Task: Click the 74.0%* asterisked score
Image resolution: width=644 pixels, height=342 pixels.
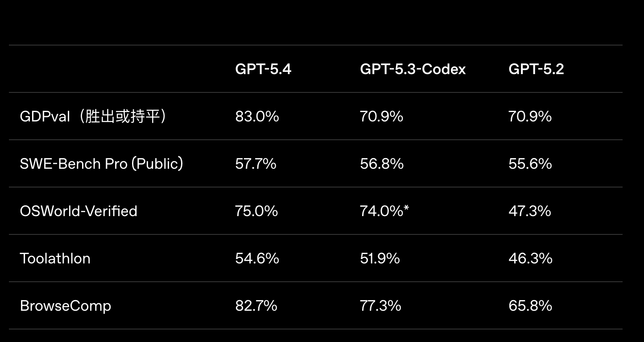Action: (384, 211)
